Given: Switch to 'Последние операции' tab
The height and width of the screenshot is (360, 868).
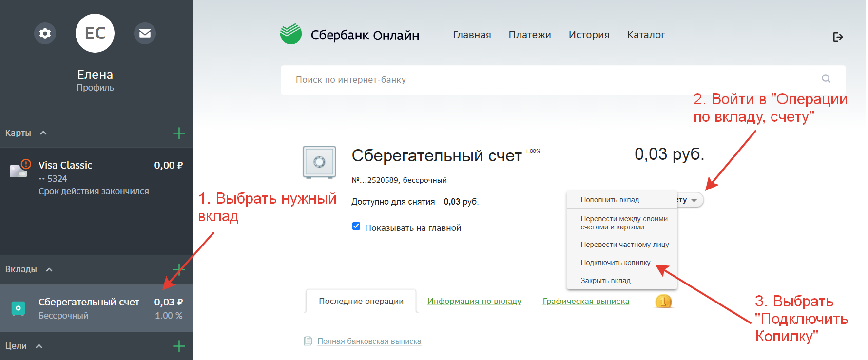Looking at the screenshot, I should click(361, 301).
